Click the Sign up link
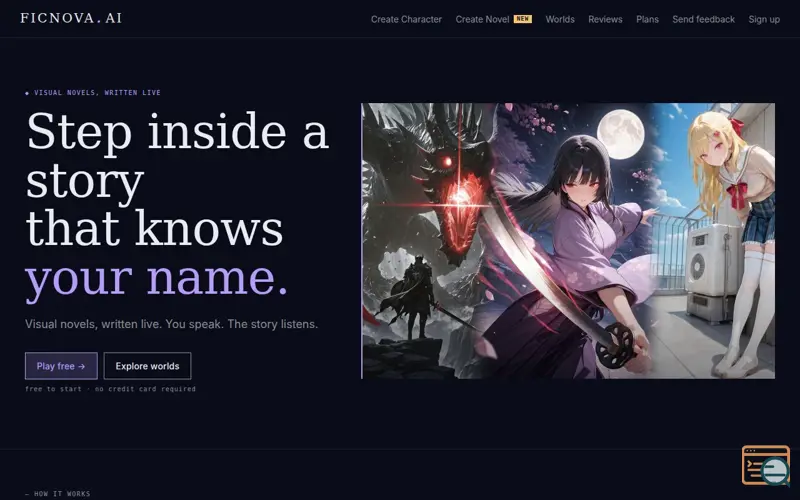 pyautogui.click(x=764, y=19)
